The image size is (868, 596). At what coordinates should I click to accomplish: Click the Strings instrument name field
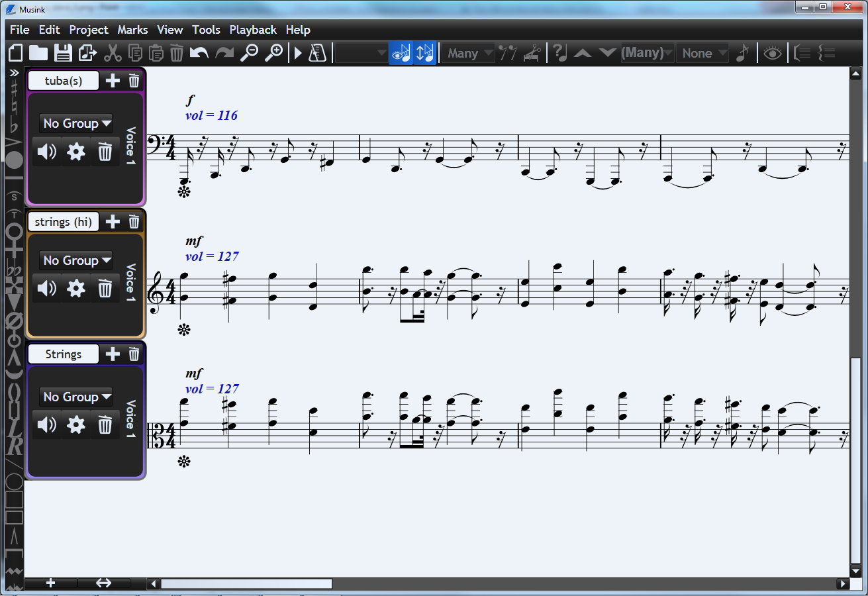click(64, 354)
